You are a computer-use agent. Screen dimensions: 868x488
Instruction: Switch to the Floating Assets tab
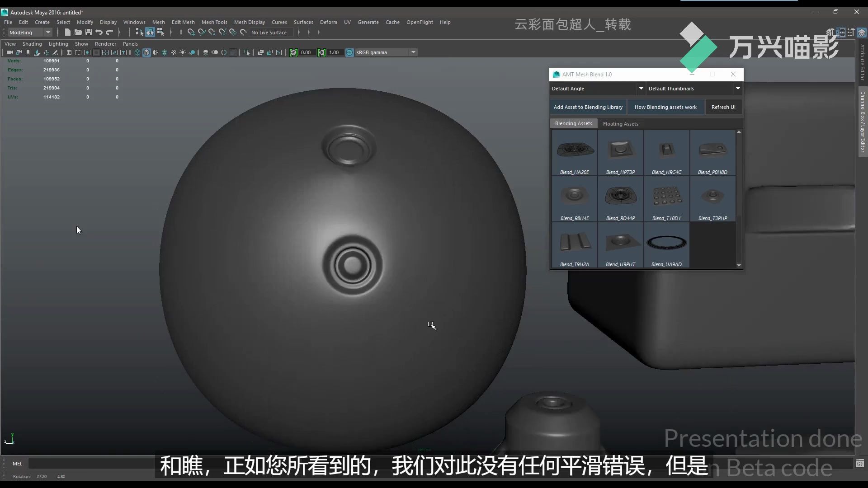click(620, 124)
